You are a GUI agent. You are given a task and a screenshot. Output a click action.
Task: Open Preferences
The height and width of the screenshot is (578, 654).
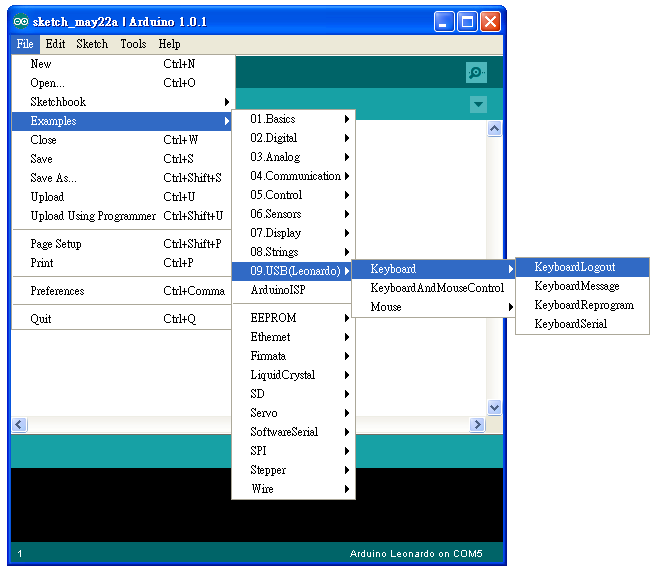coord(121,291)
